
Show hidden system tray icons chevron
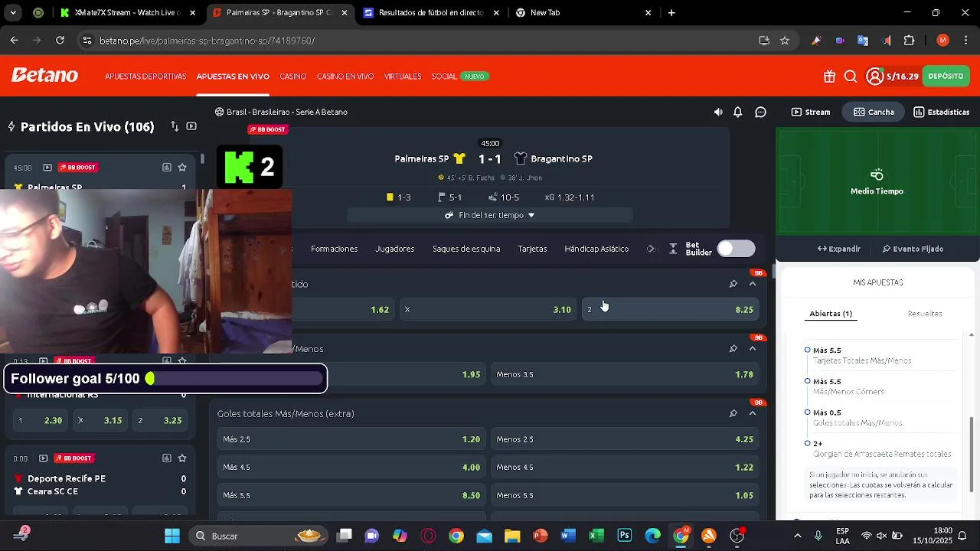pos(798,536)
